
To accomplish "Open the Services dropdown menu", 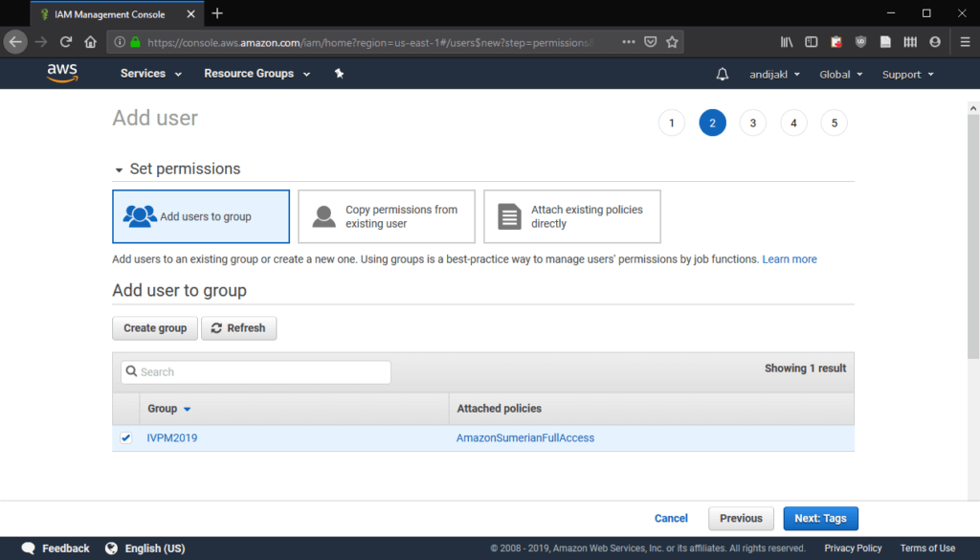I will click(x=150, y=74).
